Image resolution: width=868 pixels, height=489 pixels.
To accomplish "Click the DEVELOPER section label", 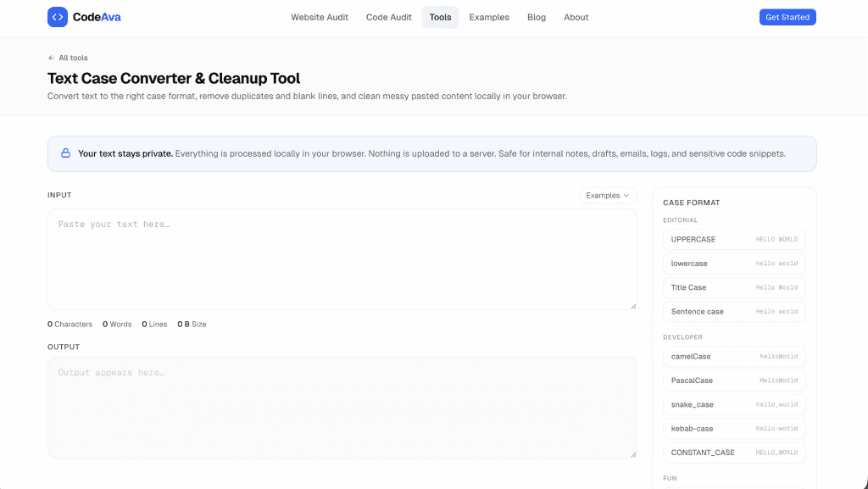I will pos(682,337).
